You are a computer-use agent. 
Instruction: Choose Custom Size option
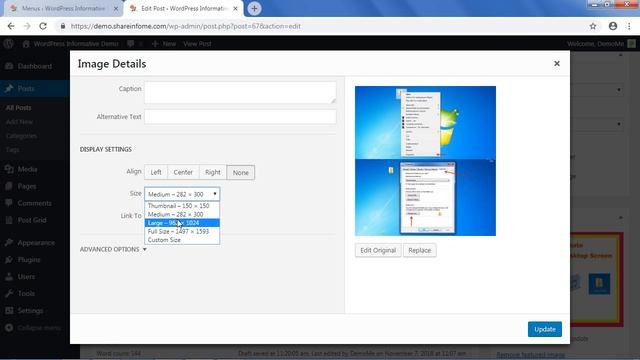(x=182, y=240)
